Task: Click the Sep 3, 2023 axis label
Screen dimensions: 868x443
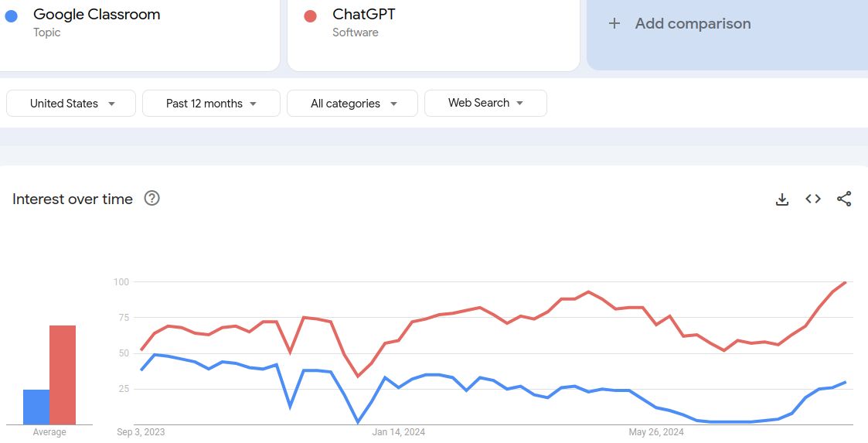Action: (x=141, y=432)
